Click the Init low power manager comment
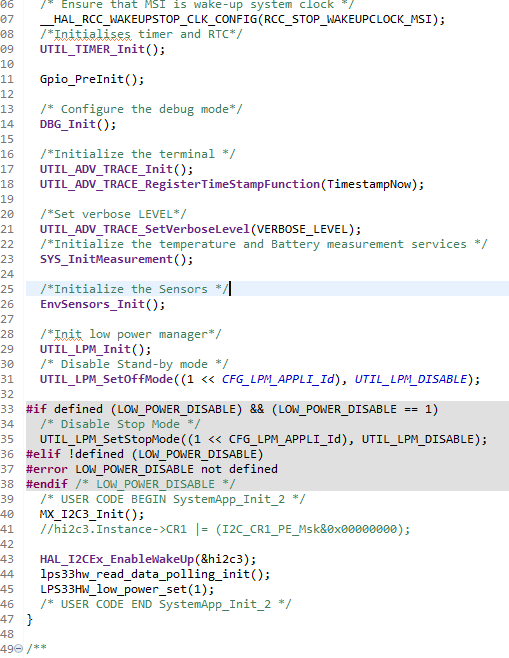The width and height of the screenshot is (509, 658). (131, 334)
